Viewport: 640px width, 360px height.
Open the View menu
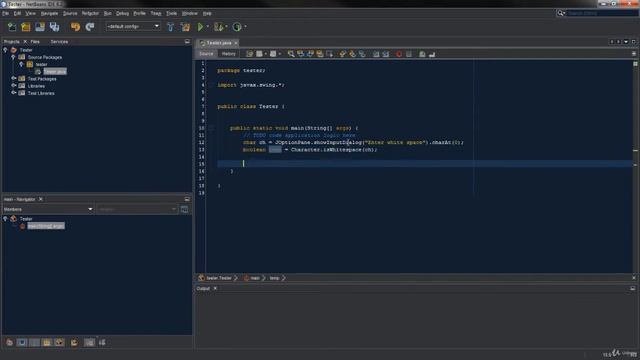pyautogui.click(x=31, y=13)
